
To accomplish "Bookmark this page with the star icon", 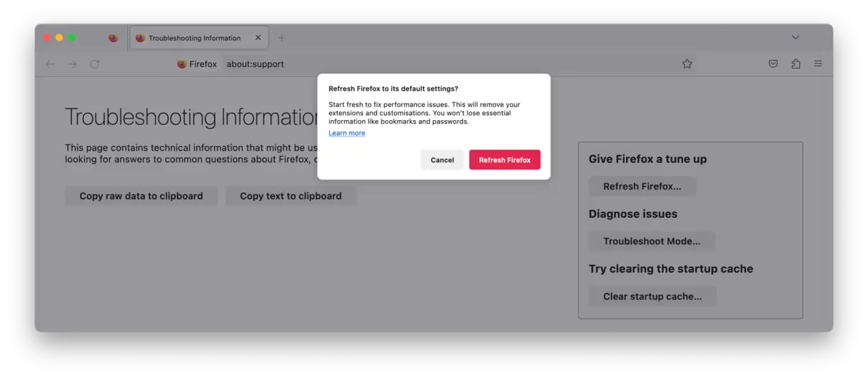I will [x=687, y=64].
